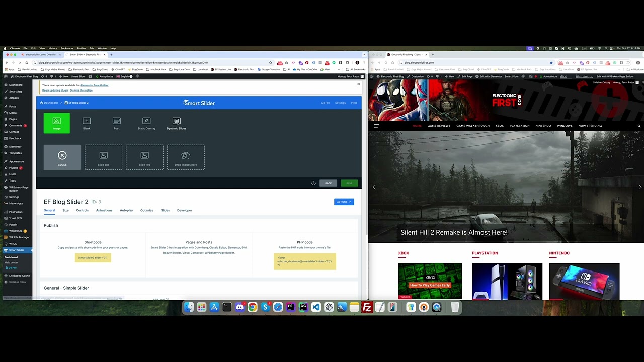Viewport: 644px width, 362px height.
Task: Click Customize in blog admin bar
Action: [415, 76]
